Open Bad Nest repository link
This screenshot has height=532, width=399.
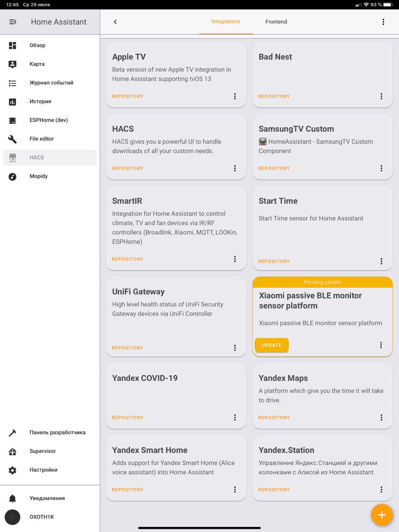(274, 96)
